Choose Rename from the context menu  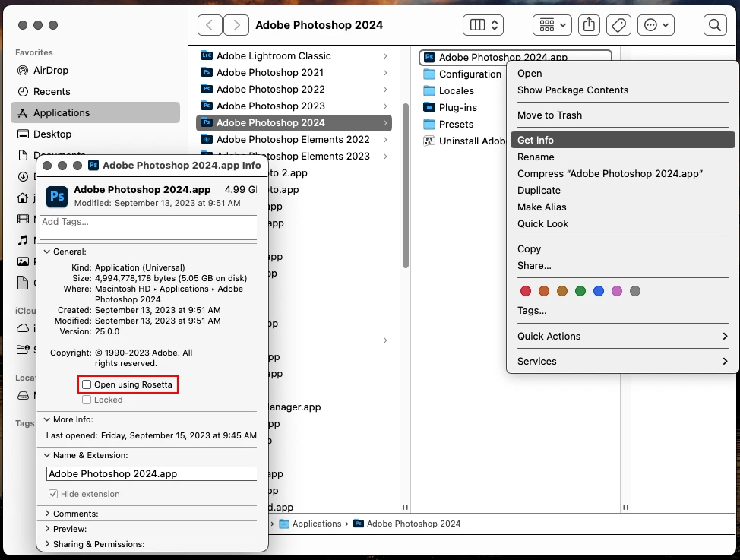click(x=622, y=157)
